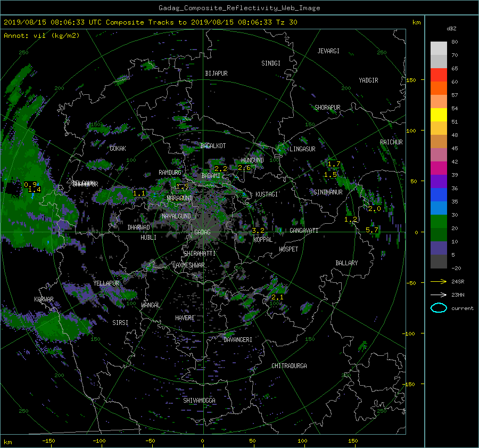Click the GANGAVATI city label

pos(304,230)
